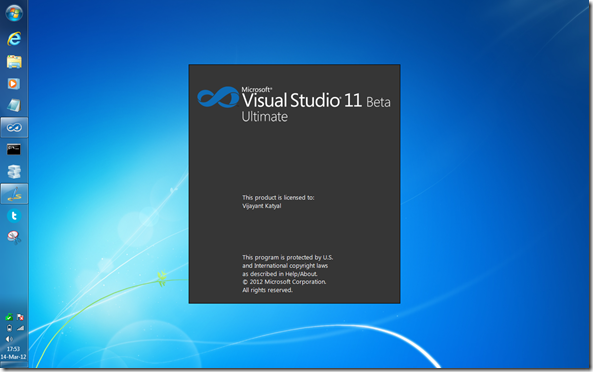The width and height of the screenshot is (593, 372).
Task: Launch the Snipping Tool from taskbar
Action: click(14, 237)
